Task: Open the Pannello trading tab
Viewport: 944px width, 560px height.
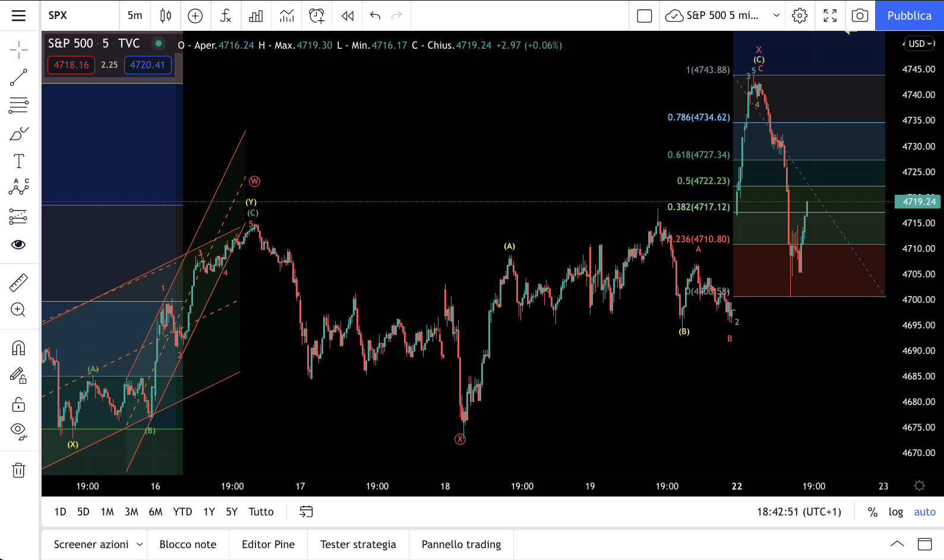Action: point(461,545)
